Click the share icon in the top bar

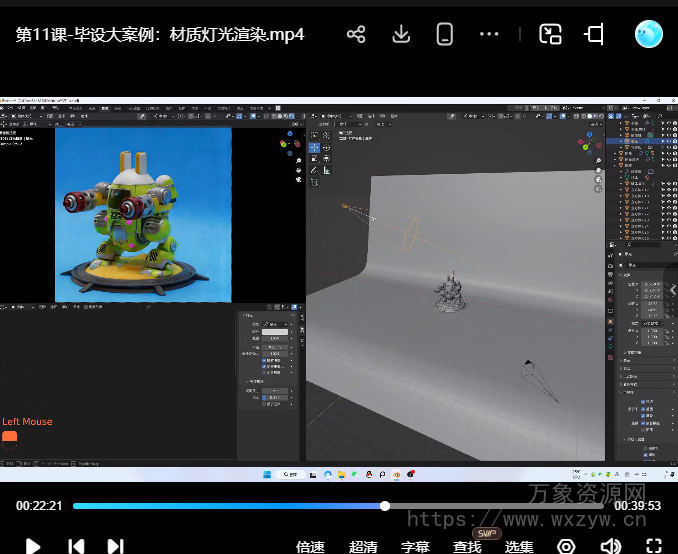(356, 35)
